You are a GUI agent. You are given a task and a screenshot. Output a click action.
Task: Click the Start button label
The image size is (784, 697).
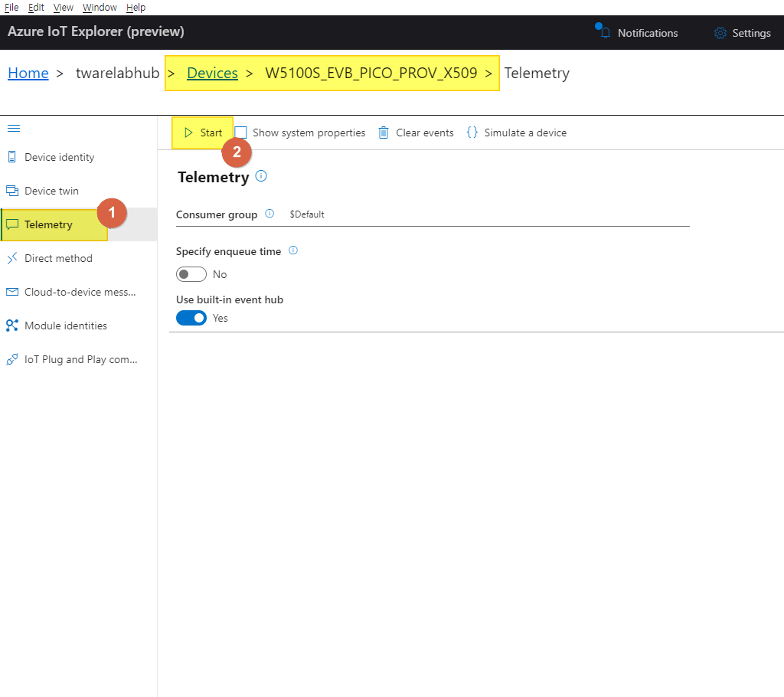pyautogui.click(x=211, y=133)
